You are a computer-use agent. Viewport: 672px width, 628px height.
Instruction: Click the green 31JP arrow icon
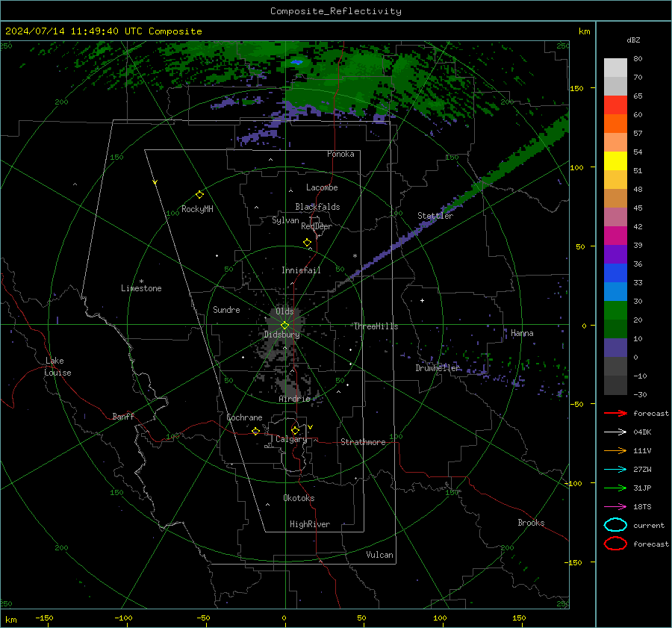[615, 488]
